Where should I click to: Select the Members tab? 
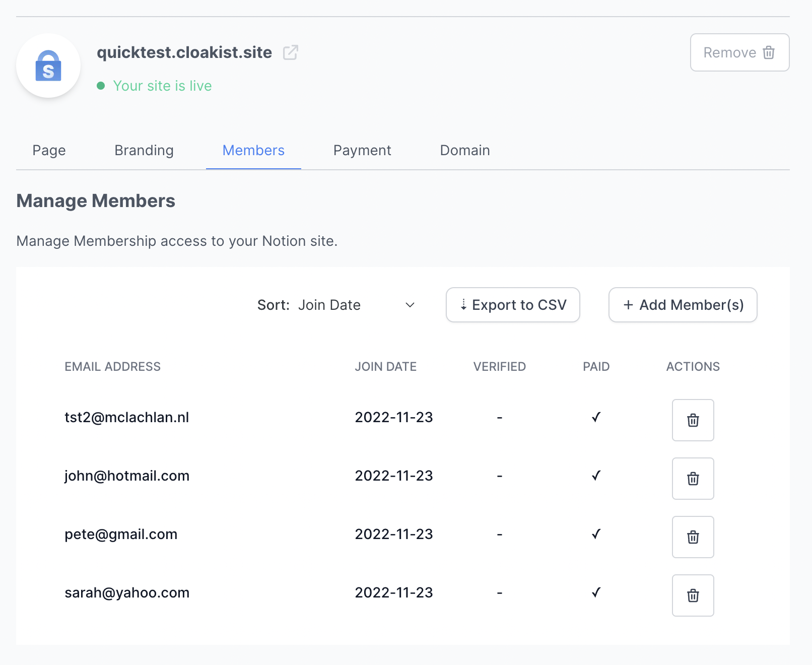[253, 150]
